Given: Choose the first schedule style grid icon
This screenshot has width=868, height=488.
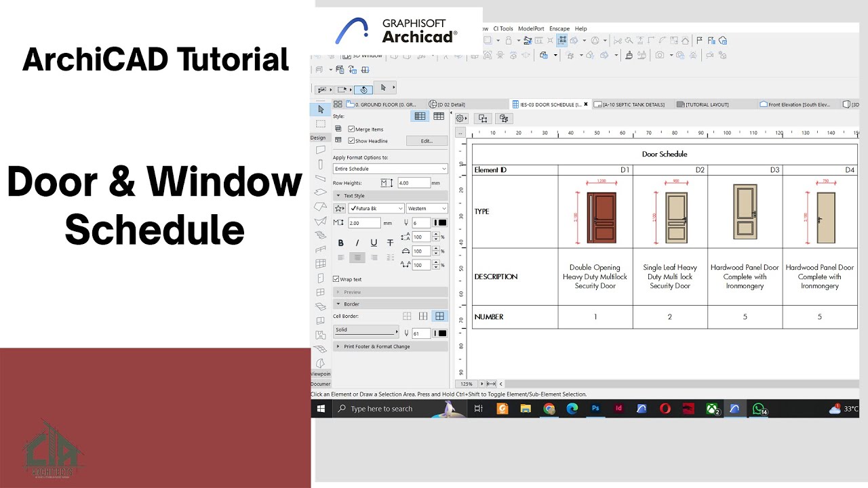Looking at the screenshot, I should tap(420, 117).
